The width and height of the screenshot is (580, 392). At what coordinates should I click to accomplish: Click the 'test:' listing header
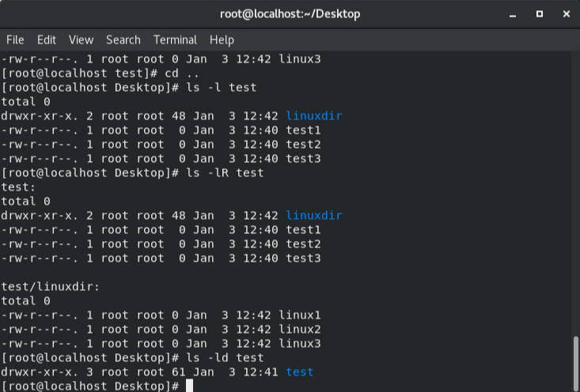(18, 187)
